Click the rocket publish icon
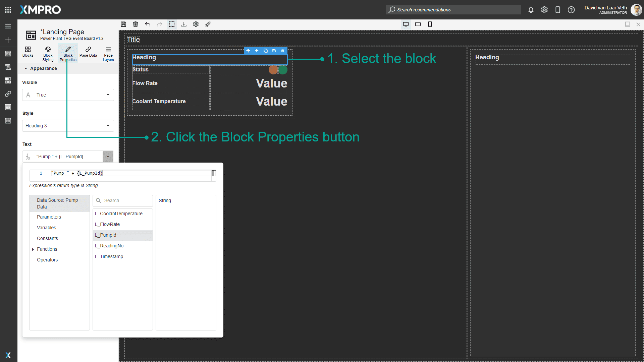644x362 pixels. [208, 24]
